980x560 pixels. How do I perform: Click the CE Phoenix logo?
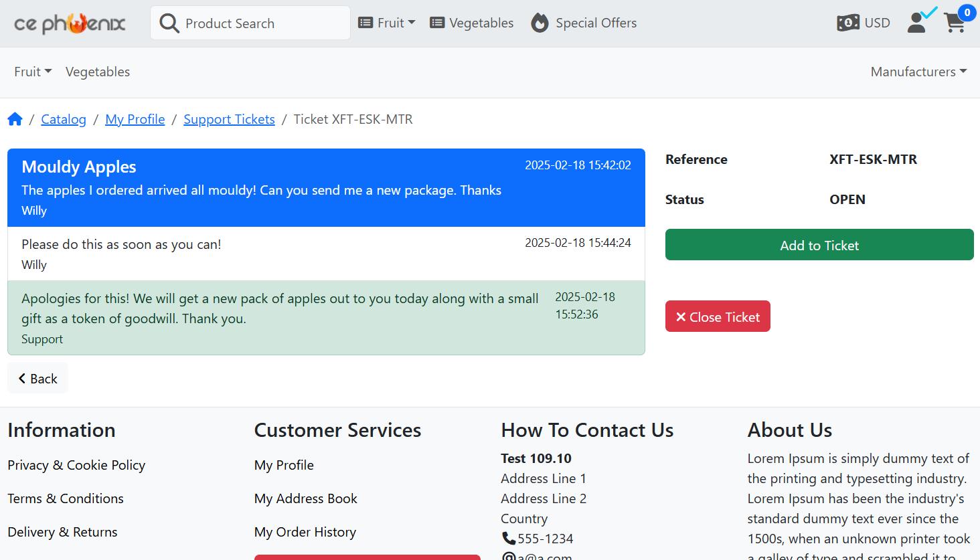[x=70, y=24]
